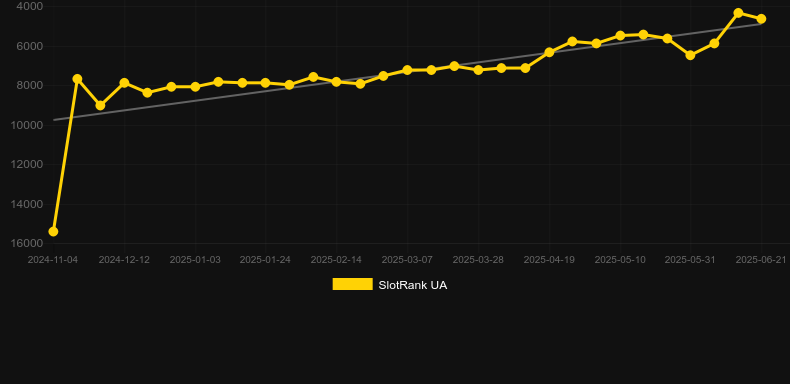This screenshot has height=384, width=790.
Task: Select the data point for 2024-12-12
Action: point(124,83)
